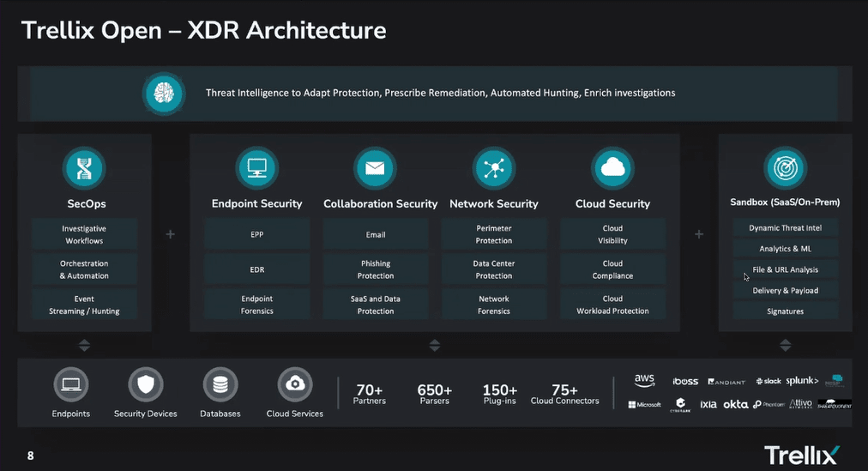Click the Trellix logo in the corner
The image size is (868, 471).
[x=802, y=456]
